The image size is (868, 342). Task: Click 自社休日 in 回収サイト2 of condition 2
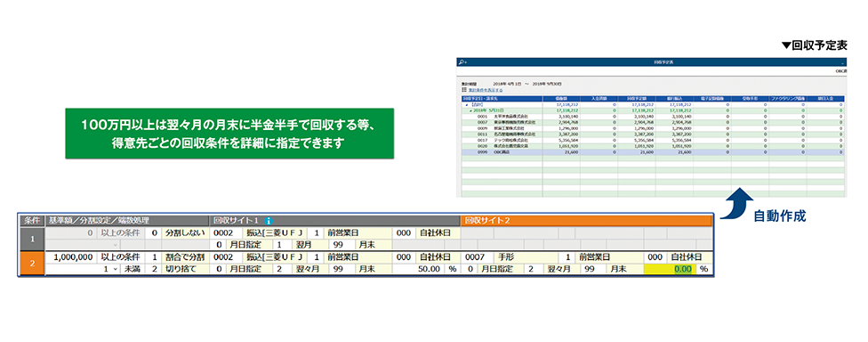click(689, 257)
